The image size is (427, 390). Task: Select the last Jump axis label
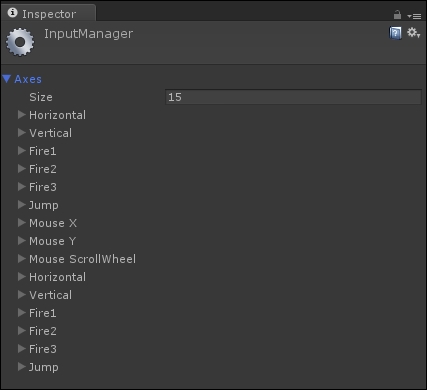44,367
